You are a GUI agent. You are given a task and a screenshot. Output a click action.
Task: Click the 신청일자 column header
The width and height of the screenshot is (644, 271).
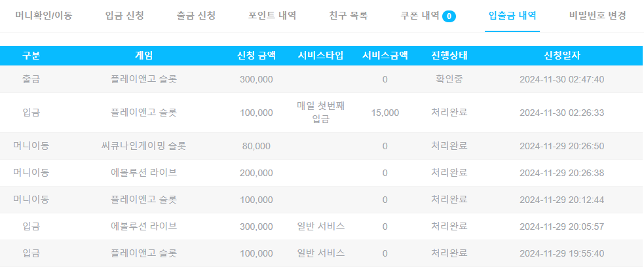coord(562,56)
